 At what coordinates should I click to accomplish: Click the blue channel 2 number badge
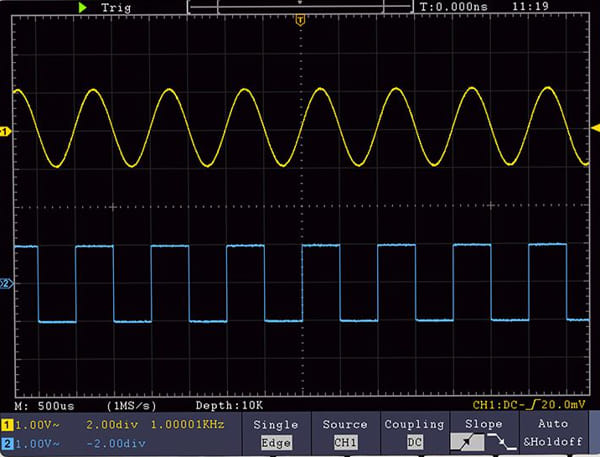(7, 444)
